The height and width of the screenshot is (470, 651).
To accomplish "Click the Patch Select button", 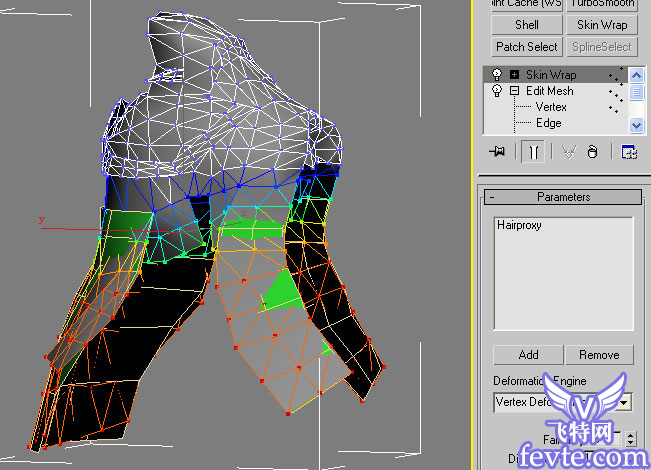I will [526, 47].
